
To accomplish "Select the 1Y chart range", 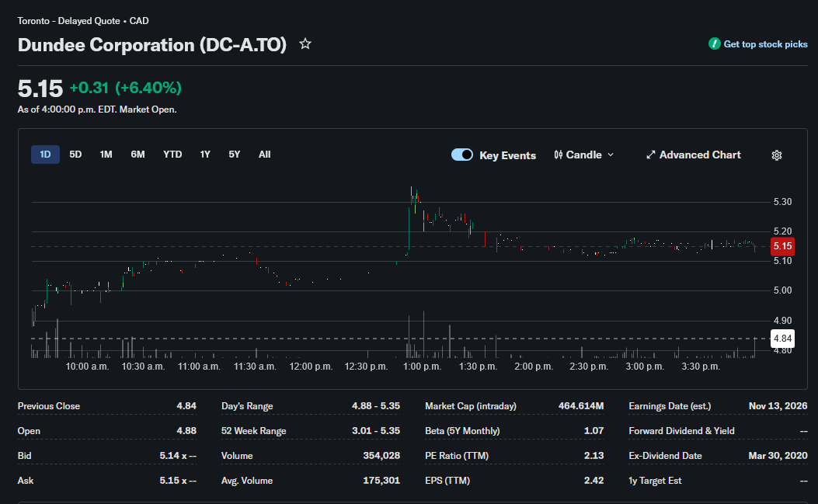I will (x=205, y=155).
